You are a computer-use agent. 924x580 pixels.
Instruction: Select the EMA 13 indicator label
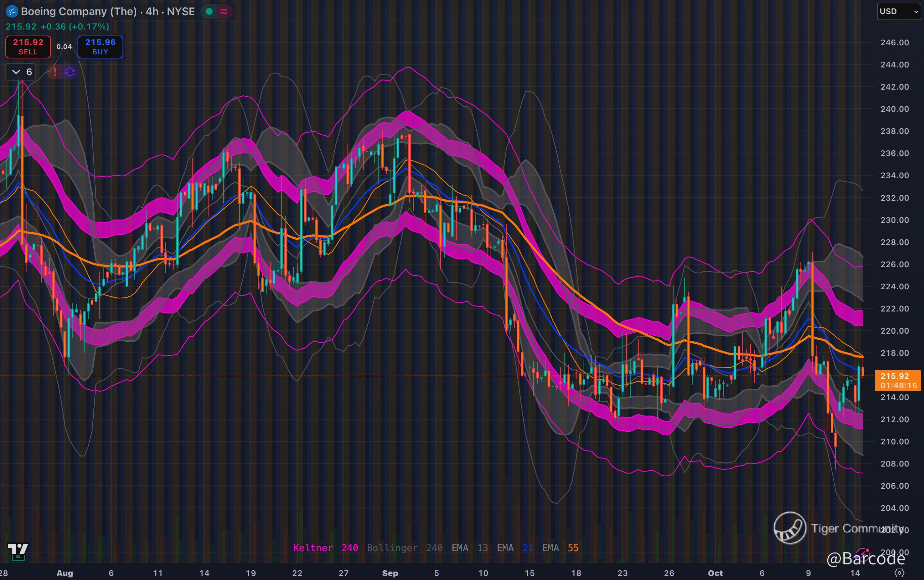click(x=469, y=548)
